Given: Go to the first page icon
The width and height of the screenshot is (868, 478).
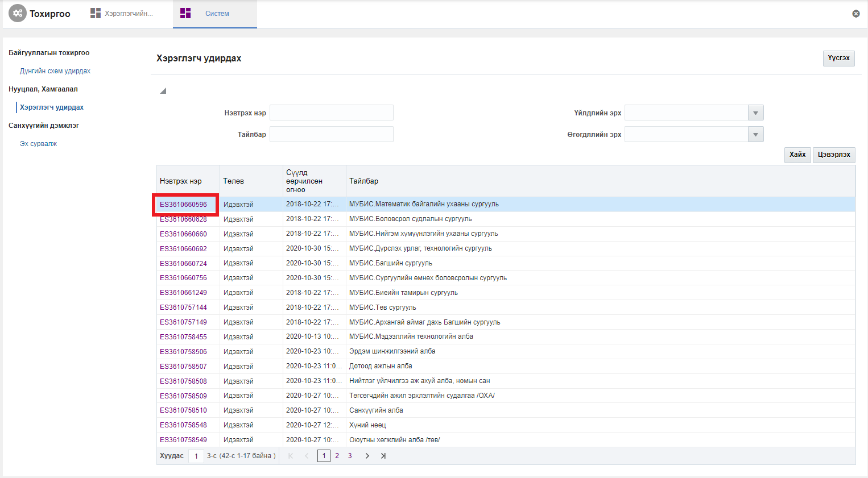Looking at the screenshot, I should [x=291, y=456].
